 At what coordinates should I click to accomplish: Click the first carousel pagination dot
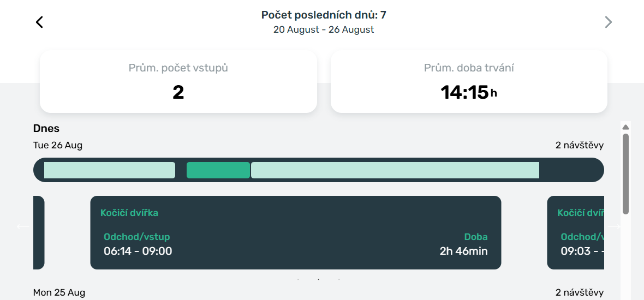click(298, 279)
